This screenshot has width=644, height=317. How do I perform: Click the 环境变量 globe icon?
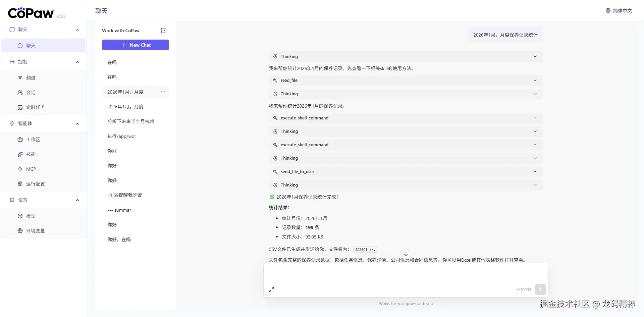pos(20,231)
